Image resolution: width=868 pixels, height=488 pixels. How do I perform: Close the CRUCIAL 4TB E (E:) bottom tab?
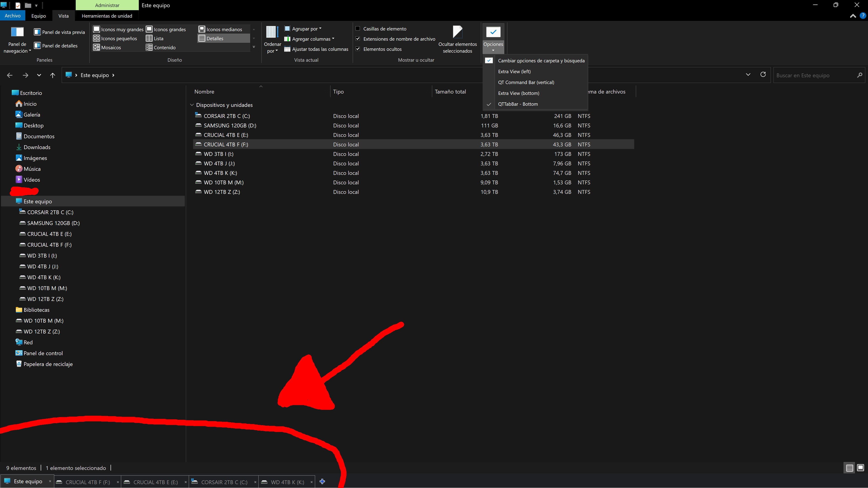pyautogui.click(x=185, y=482)
